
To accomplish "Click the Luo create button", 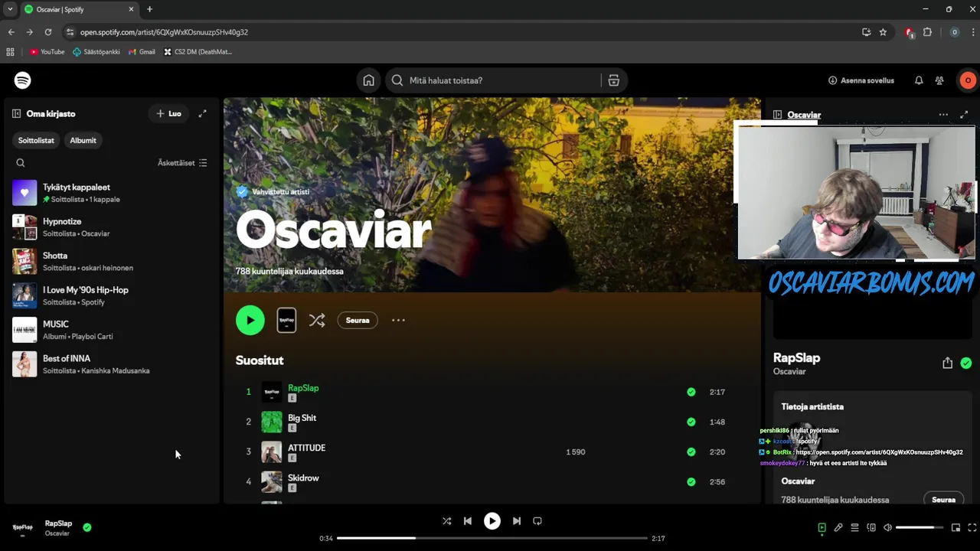I will (x=169, y=113).
